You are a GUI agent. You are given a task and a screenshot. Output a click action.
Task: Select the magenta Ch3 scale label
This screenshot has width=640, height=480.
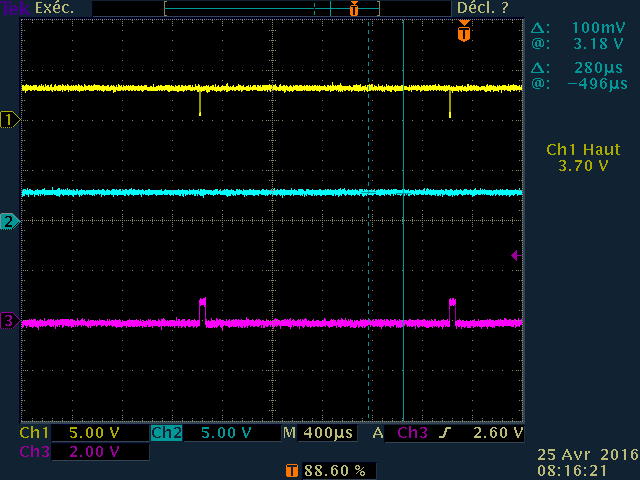coord(34,452)
